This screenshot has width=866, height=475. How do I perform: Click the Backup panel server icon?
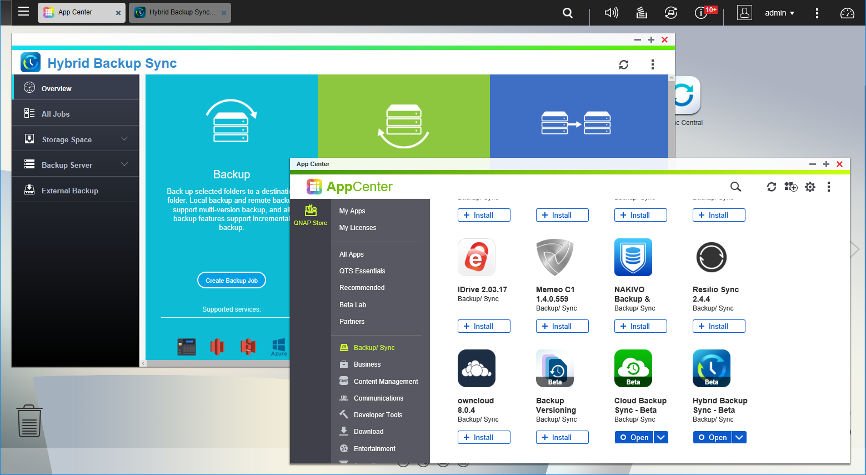231,120
